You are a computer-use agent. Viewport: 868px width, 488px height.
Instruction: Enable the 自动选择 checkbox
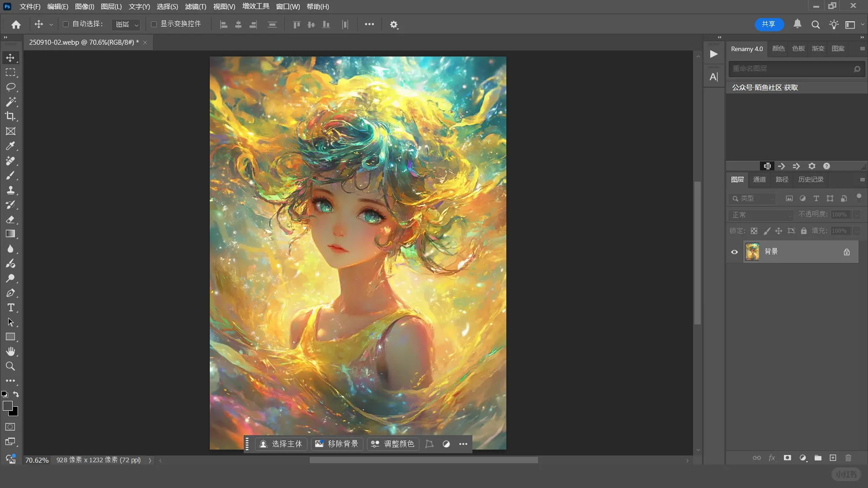pos(66,24)
